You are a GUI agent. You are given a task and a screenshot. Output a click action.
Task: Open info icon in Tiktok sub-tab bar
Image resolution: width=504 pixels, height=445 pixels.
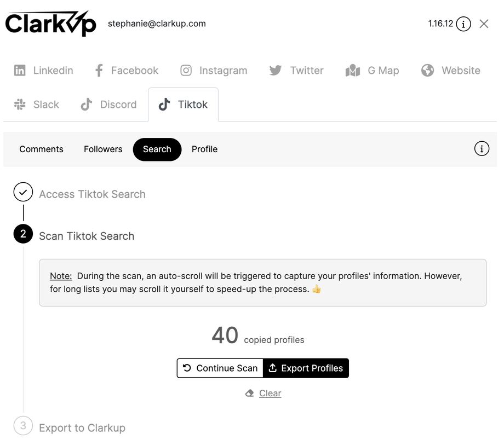[482, 149]
